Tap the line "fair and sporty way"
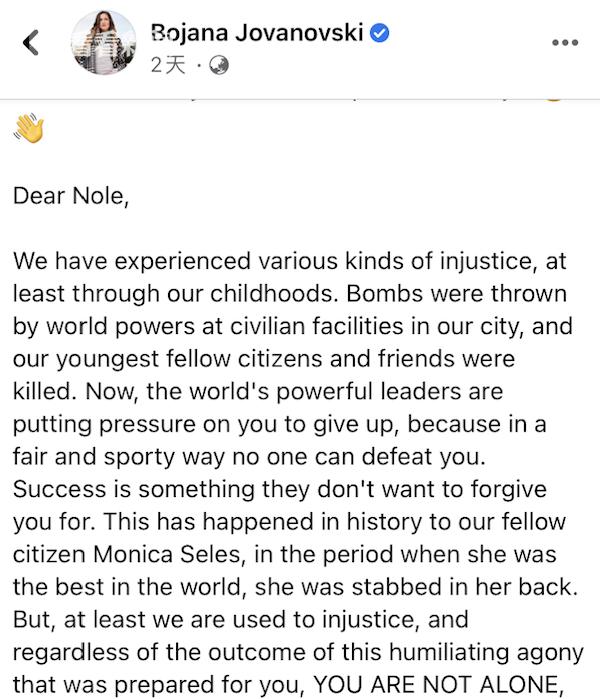This screenshot has height=699, width=600. 249,457
